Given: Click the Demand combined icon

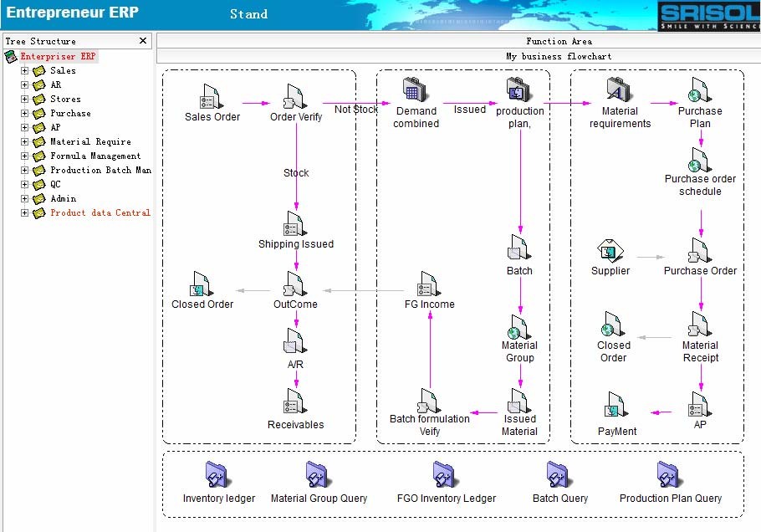Looking at the screenshot, I should point(415,90).
